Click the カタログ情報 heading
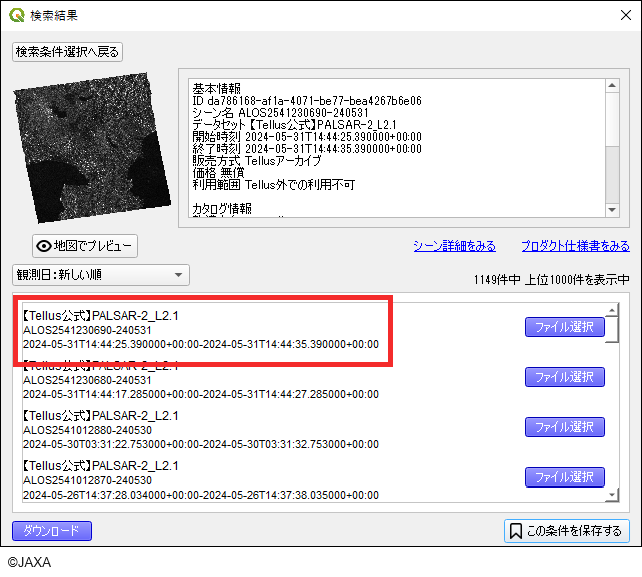This screenshot has width=642, height=577. (222, 209)
